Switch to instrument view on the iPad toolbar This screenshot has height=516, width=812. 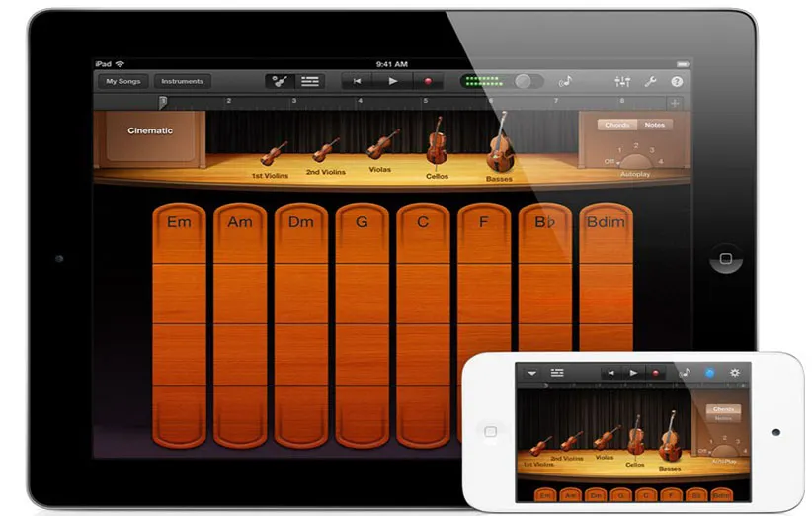[280, 81]
